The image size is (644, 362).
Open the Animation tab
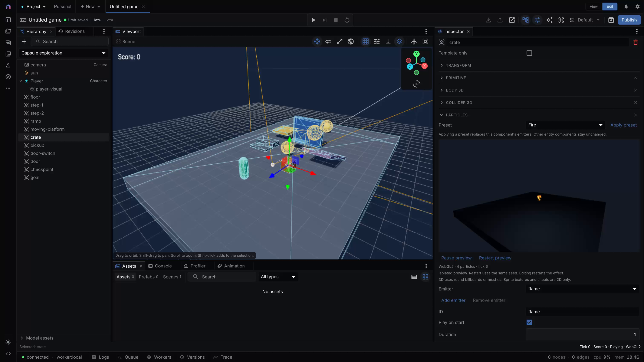pyautogui.click(x=231, y=266)
